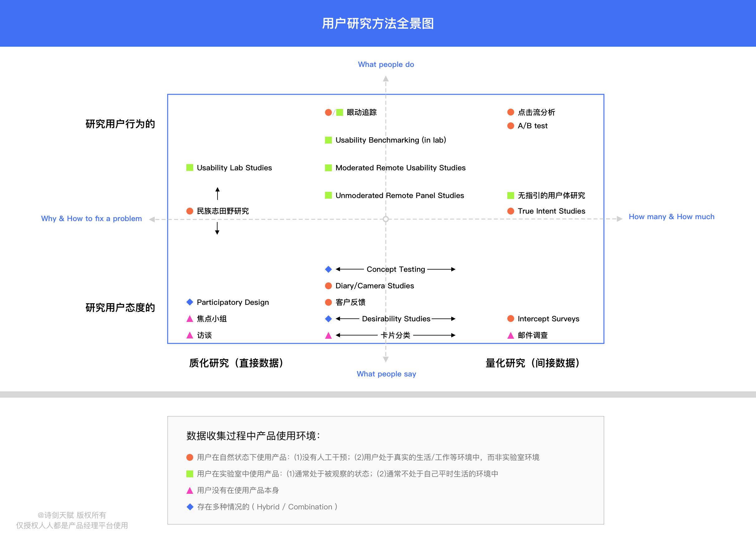Click orange circle beside Diary/Camera Studies
756x543 pixels.
coord(328,286)
